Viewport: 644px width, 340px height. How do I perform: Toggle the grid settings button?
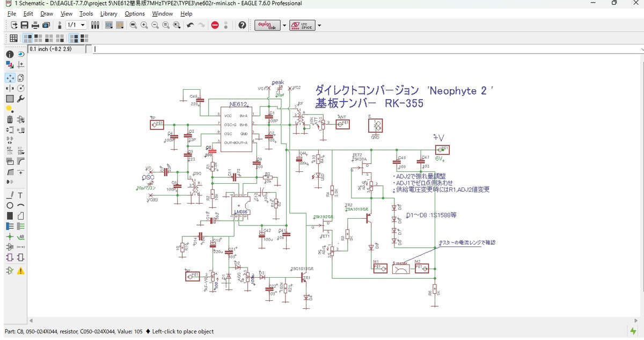[13, 38]
